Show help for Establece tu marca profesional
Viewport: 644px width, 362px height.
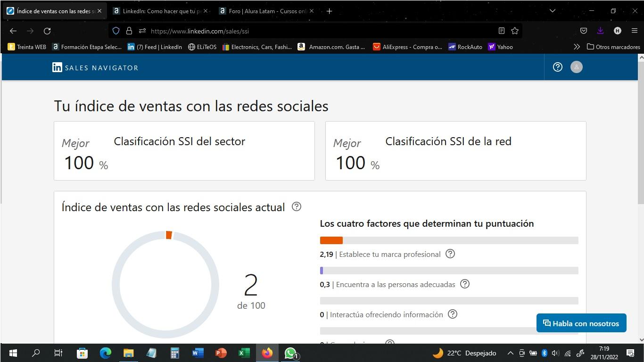point(450,254)
